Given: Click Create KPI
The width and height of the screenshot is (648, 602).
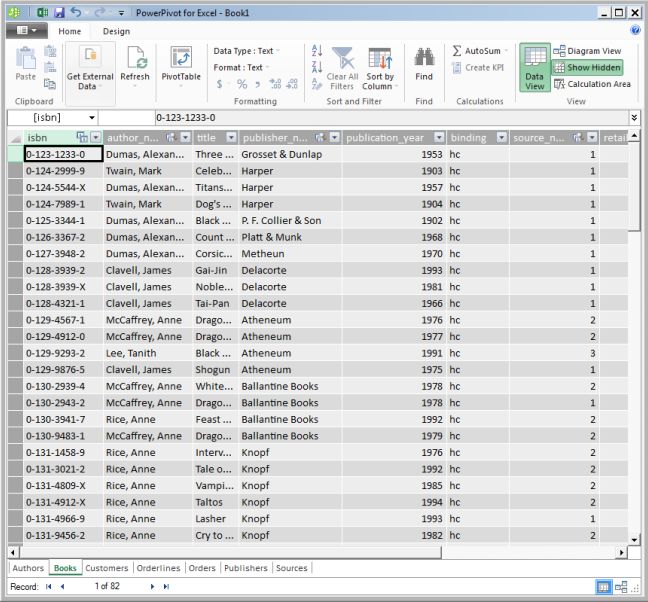Looking at the screenshot, I should (478, 67).
